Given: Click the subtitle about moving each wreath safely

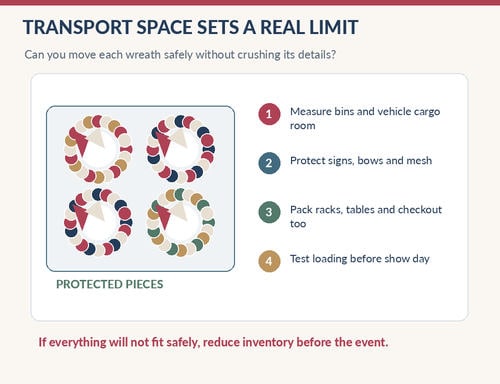Looking at the screenshot, I should coord(180,54).
